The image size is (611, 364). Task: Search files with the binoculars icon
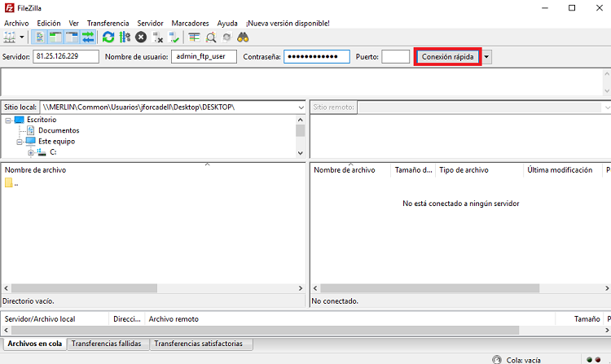[x=243, y=37]
